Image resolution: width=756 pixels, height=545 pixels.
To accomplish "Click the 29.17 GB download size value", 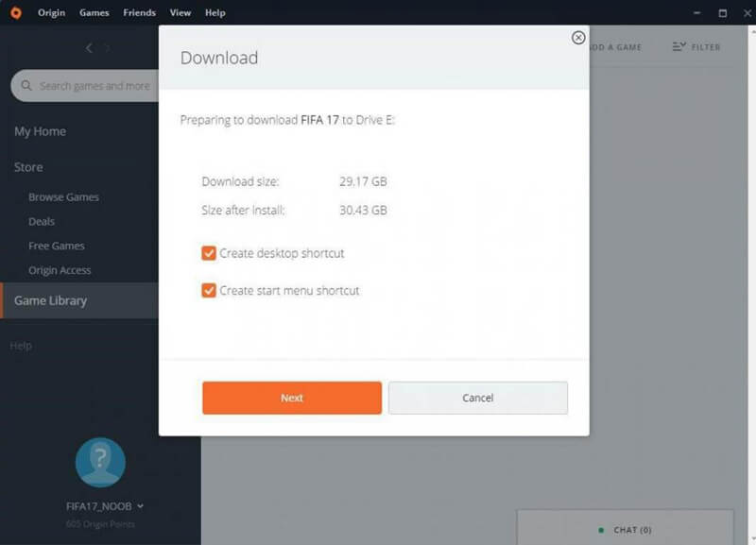I will [363, 181].
